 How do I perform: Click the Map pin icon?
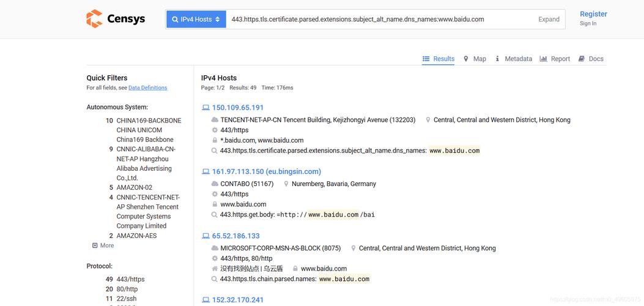[466, 59]
